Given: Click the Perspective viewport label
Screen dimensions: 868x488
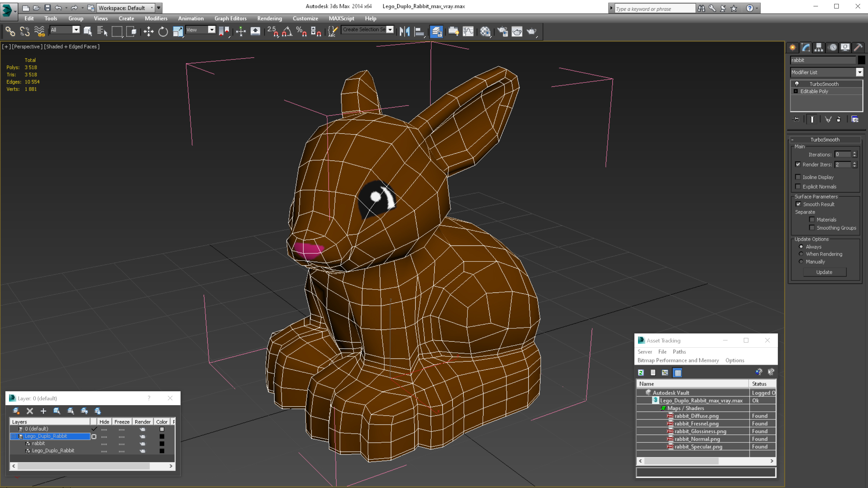Looking at the screenshot, I should click(27, 46).
